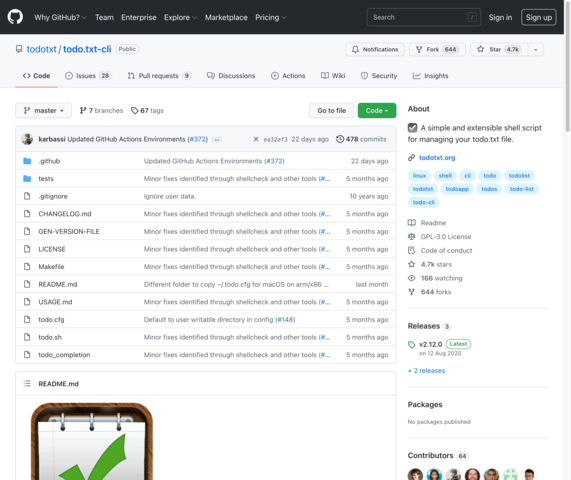Click the Fork icon button
The height and width of the screenshot is (480, 571).
pos(419,49)
